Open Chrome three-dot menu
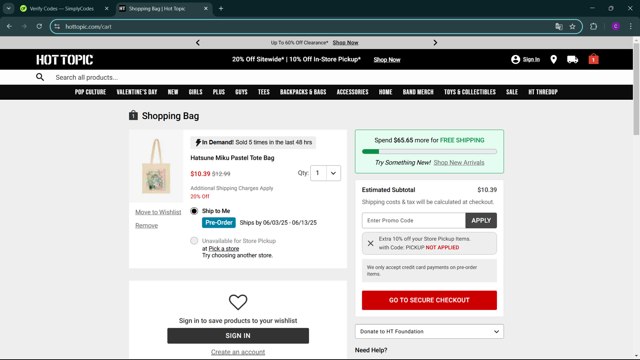This screenshot has height=360, width=640. [x=631, y=27]
